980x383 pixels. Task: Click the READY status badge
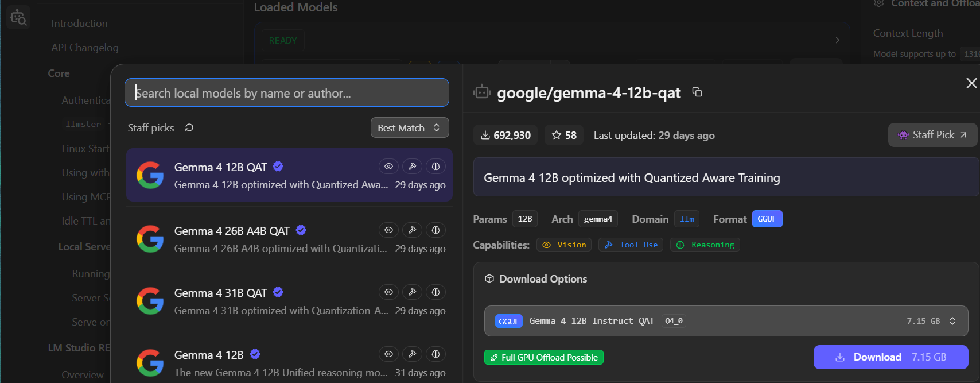(x=283, y=41)
